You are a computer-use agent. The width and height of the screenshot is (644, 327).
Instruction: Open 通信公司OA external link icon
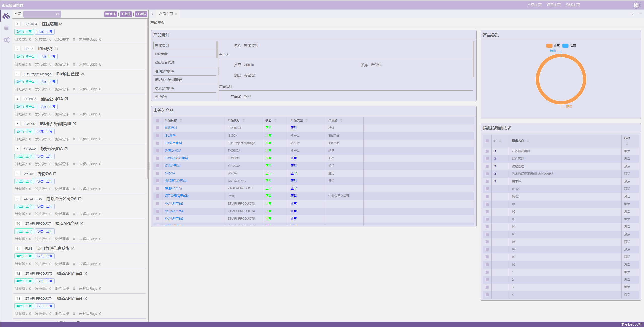pos(66,99)
